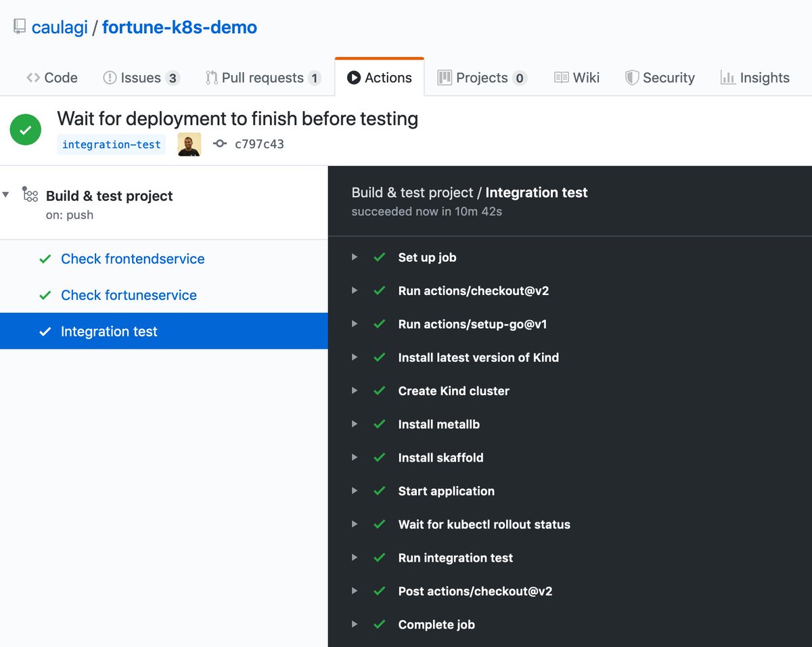
Task: Click the integration-test branch label
Action: (x=112, y=144)
